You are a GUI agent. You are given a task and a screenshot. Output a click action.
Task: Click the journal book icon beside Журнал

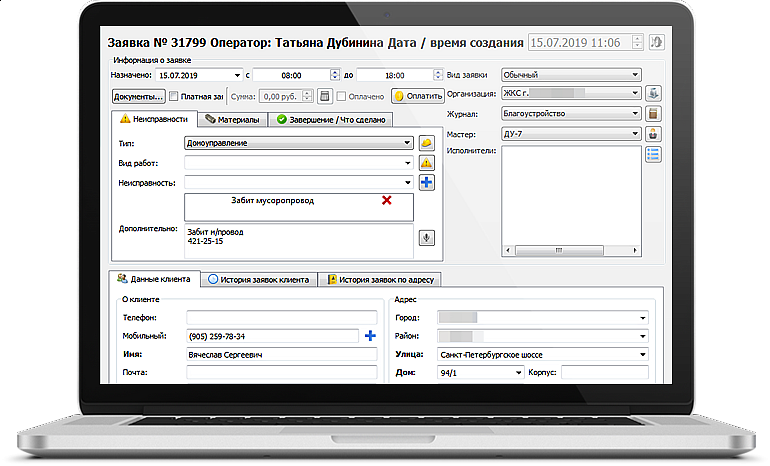click(653, 114)
